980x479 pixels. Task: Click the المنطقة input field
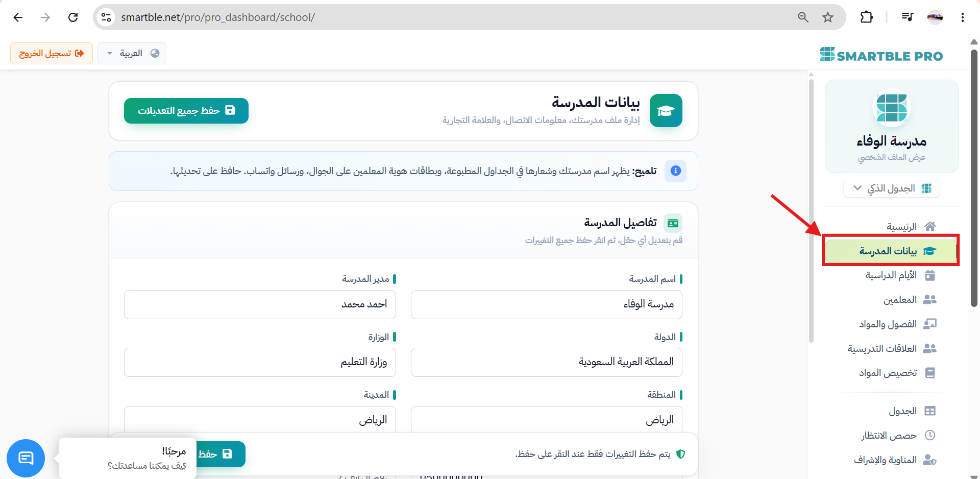coord(546,420)
